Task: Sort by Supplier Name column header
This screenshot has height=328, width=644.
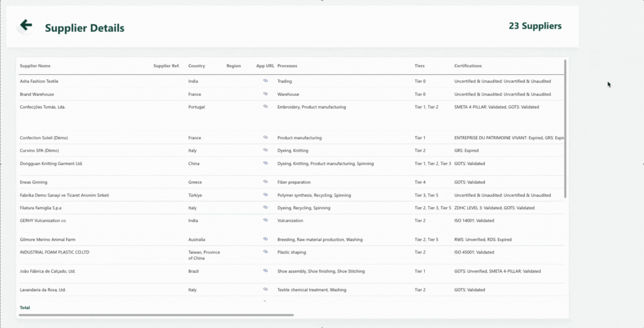Action: (35, 66)
